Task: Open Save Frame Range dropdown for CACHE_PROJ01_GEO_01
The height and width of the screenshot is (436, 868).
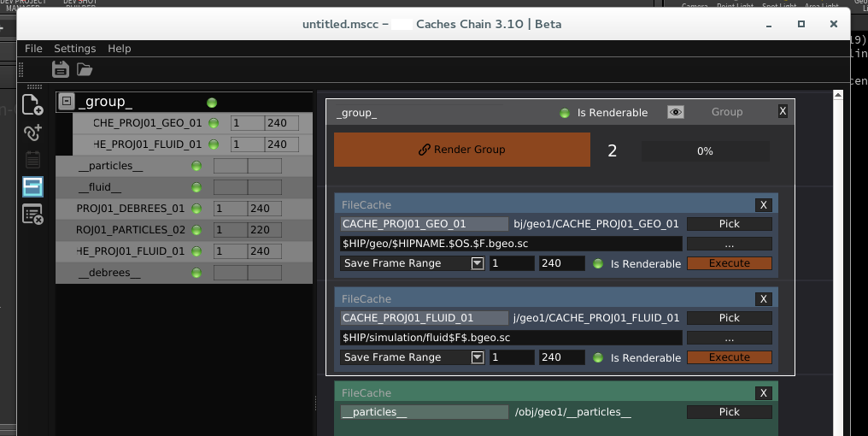Action: pos(478,263)
